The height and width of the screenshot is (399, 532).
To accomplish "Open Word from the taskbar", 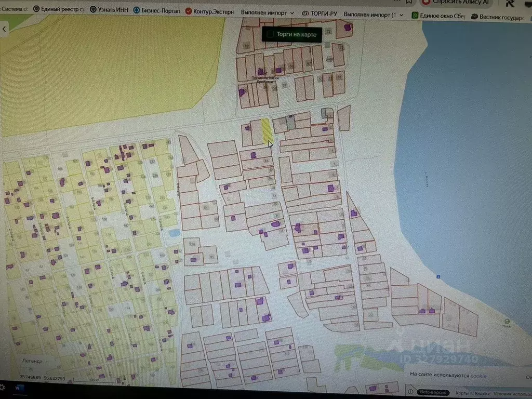I will point(19,388).
